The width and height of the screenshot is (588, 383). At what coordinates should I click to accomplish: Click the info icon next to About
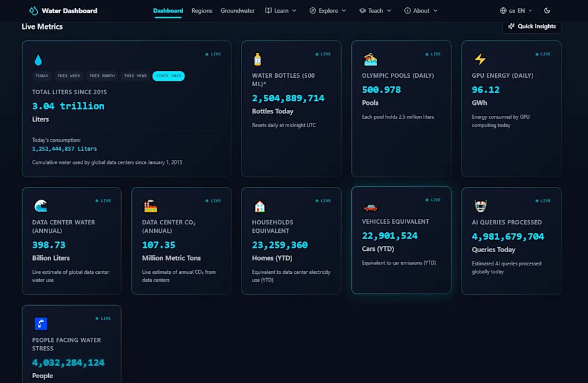(x=407, y=10)
